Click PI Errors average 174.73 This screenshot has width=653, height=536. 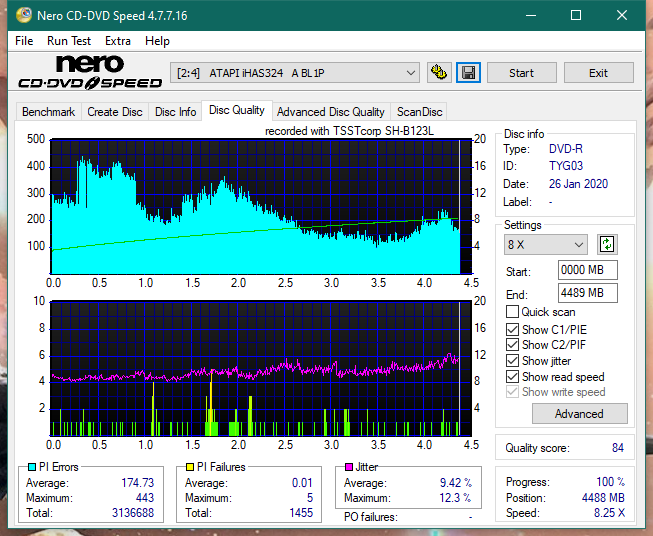(137, 483)
